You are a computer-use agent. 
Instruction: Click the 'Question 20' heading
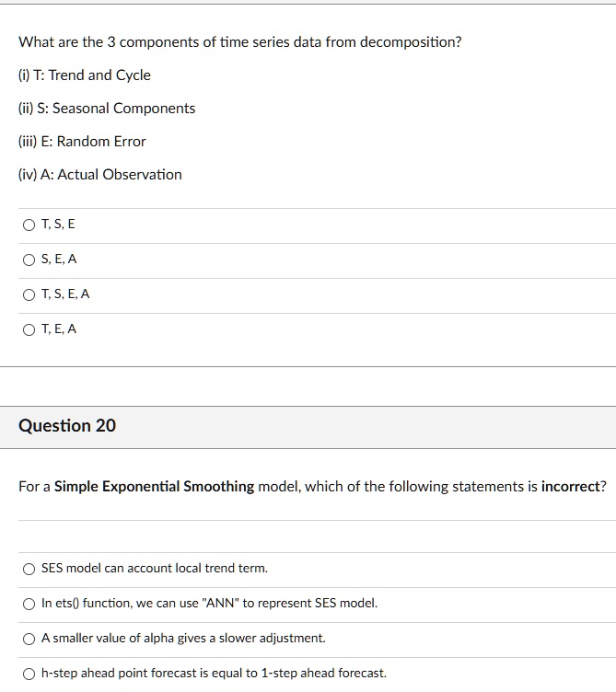[x=67, y=425]
